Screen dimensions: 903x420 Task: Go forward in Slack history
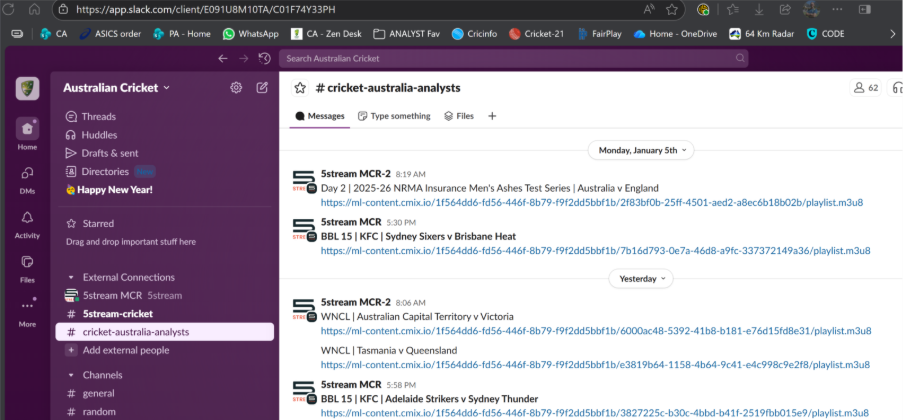click(x=244, y=58)
